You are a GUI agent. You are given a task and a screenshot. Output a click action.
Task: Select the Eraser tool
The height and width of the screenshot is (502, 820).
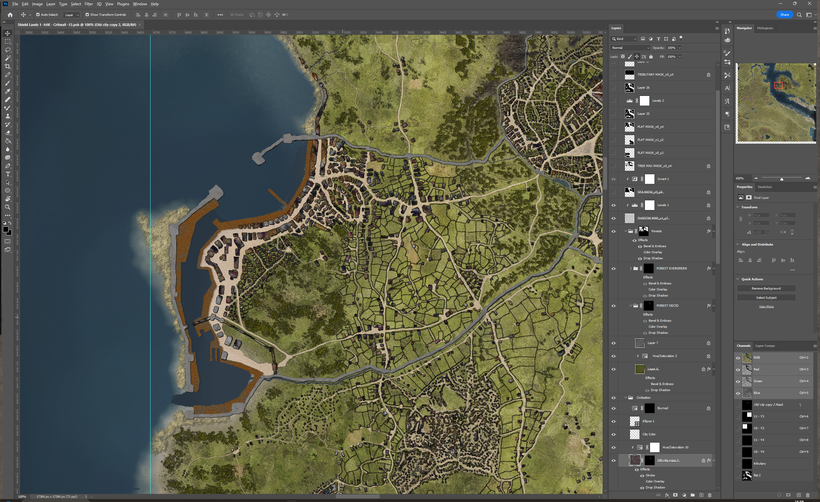click(7, 132)
